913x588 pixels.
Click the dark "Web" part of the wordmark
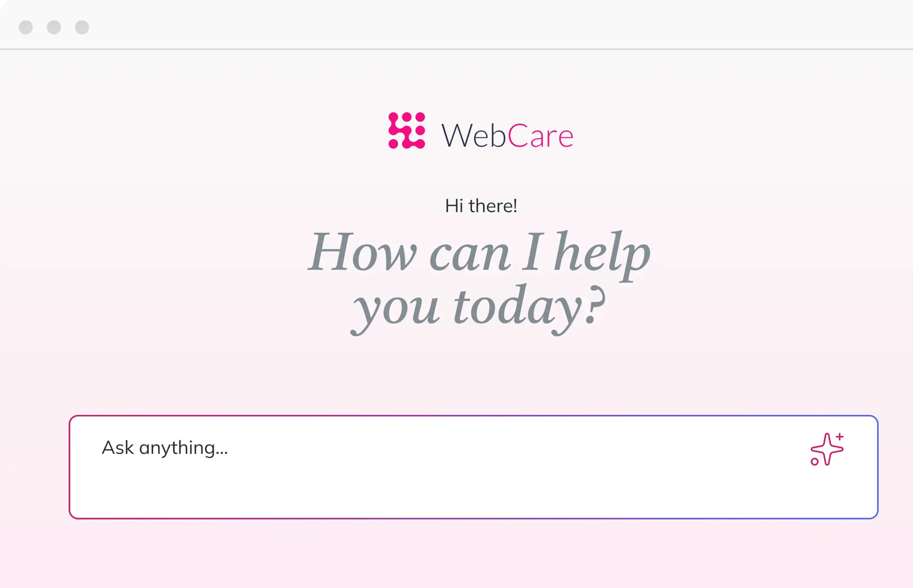click(473, 136)
